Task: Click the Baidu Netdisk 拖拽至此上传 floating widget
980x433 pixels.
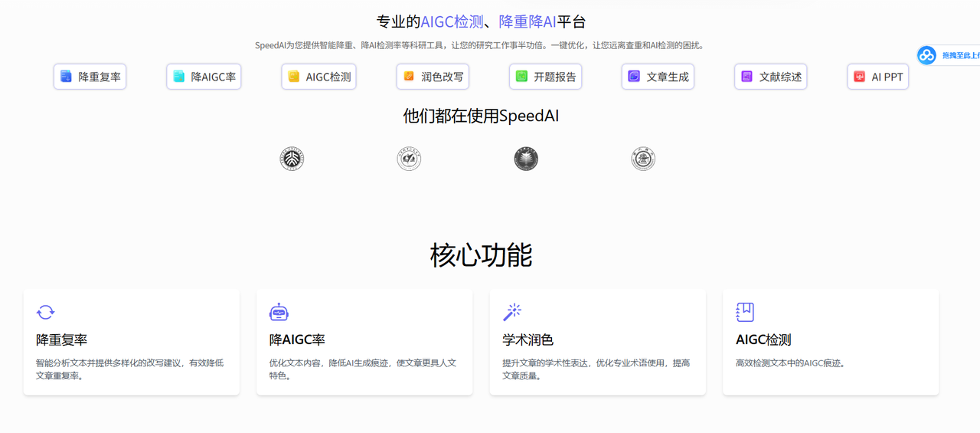Action: pos(949,55)
